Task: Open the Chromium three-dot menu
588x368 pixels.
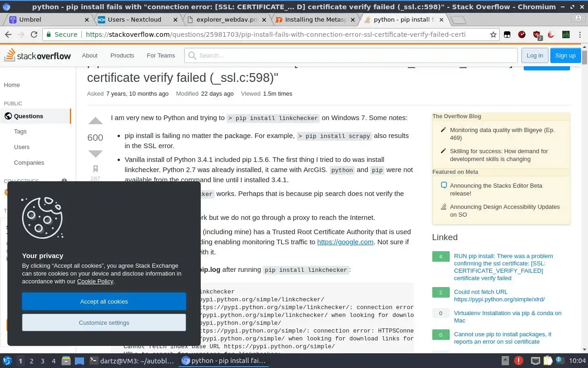Action: tap(580, 34)
